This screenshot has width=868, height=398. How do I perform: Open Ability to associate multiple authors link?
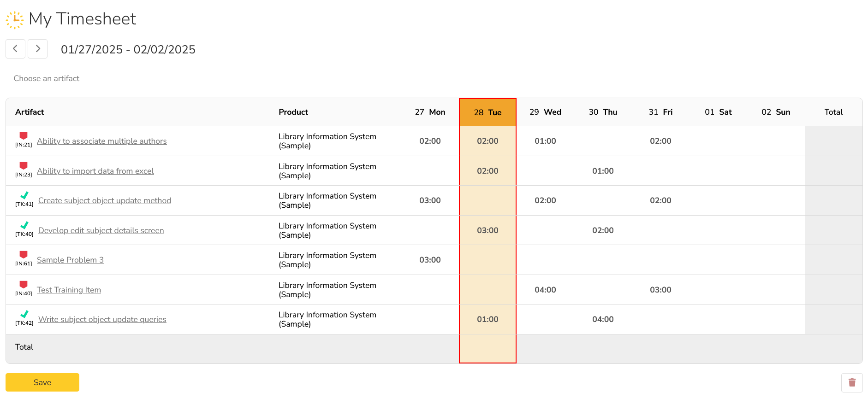coord(102,141)
